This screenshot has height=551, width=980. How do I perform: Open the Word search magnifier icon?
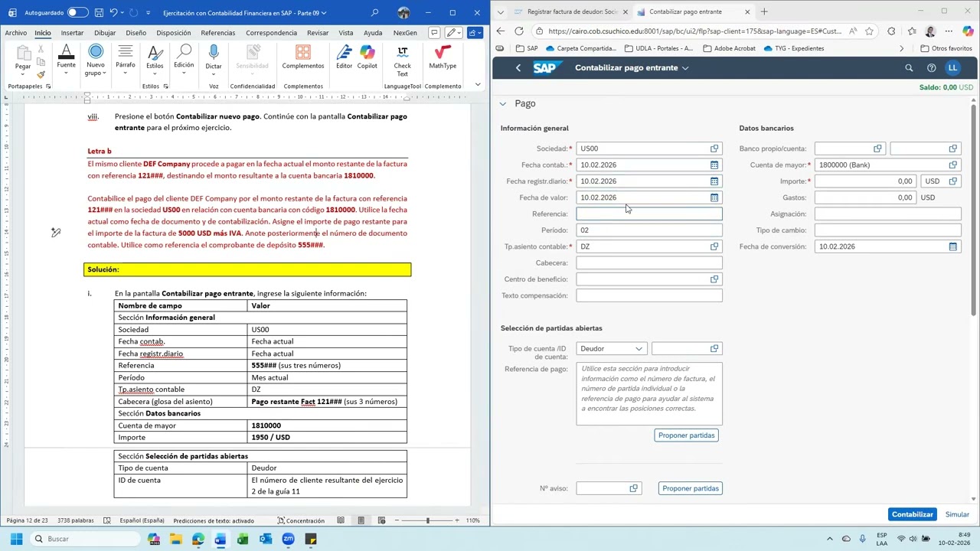click(x=374, y=12)
